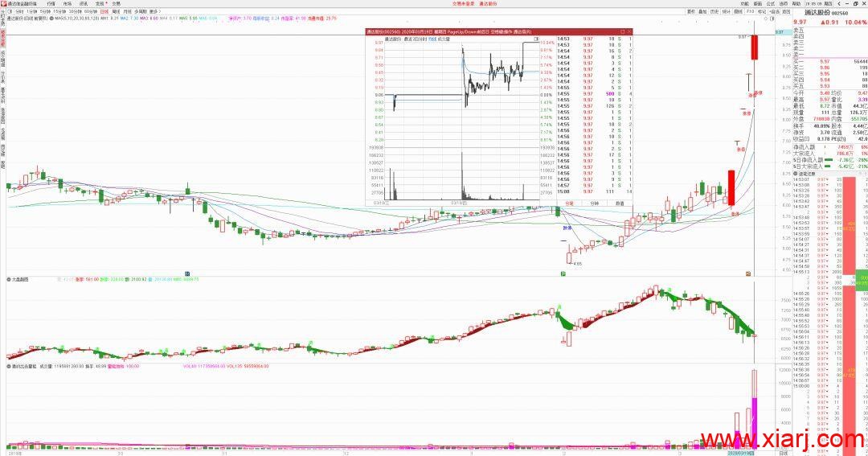
Task: Switch chart to 5分钟 period
Action: pos(45,11)
